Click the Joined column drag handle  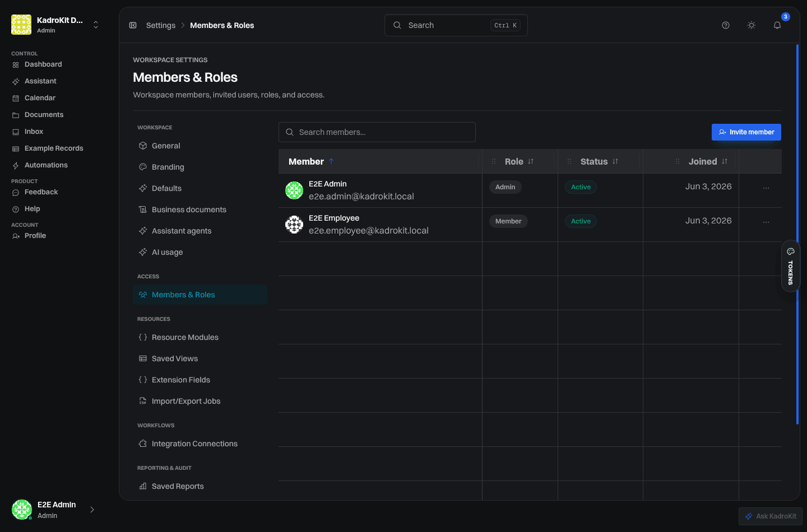point(678,161)
